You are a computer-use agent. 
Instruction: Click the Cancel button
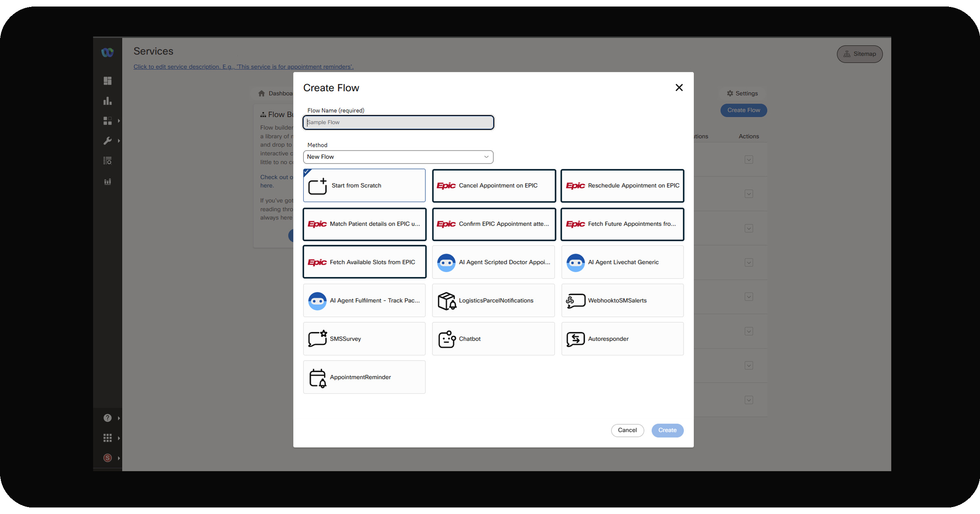coord(627,430)
